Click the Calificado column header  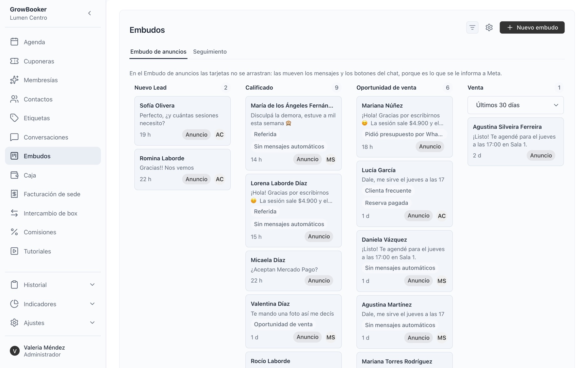(259, 88)
